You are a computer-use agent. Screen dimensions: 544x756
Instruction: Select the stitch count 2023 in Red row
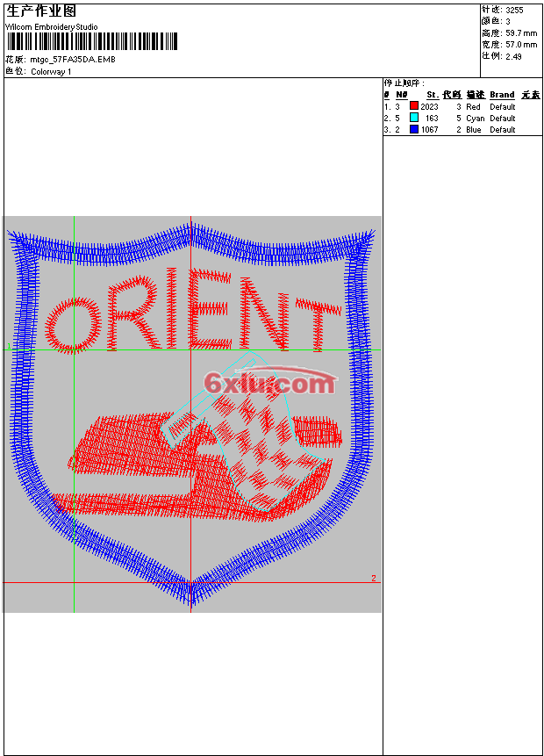429,107
